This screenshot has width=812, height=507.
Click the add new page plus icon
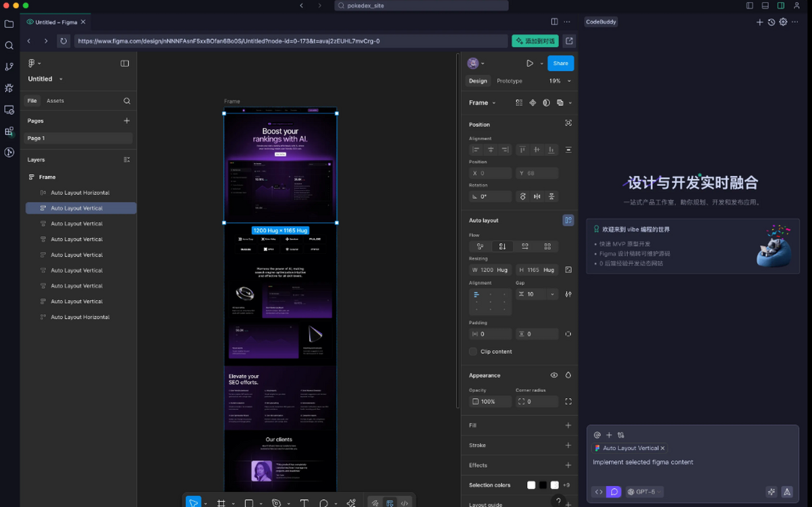[x=127, y=120]
